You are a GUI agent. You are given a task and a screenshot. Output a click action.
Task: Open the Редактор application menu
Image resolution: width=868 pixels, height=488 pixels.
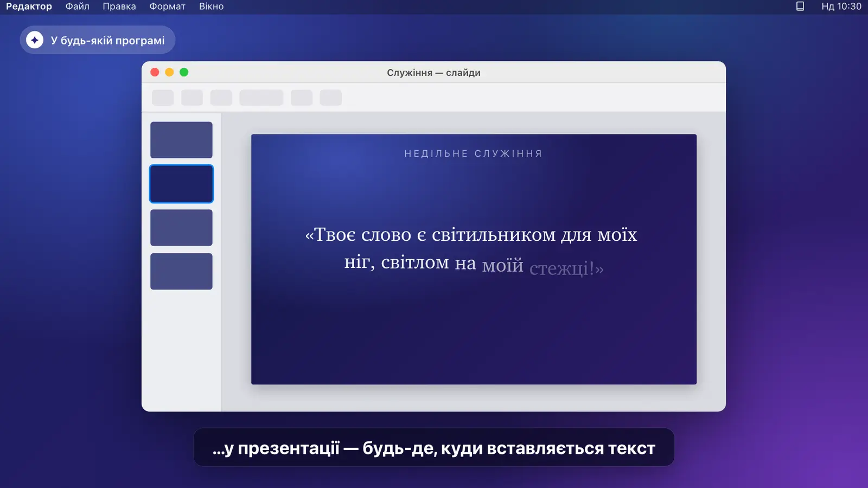(x=29, y=7)
